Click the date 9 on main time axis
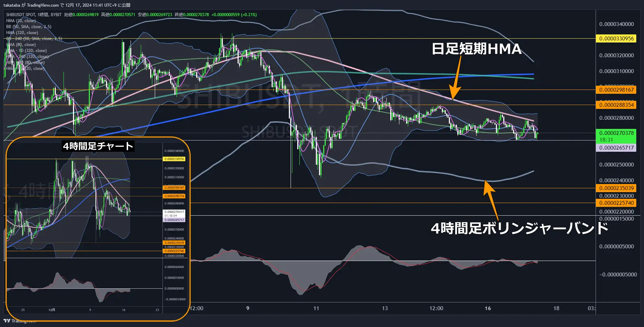 tap(248, 308)
